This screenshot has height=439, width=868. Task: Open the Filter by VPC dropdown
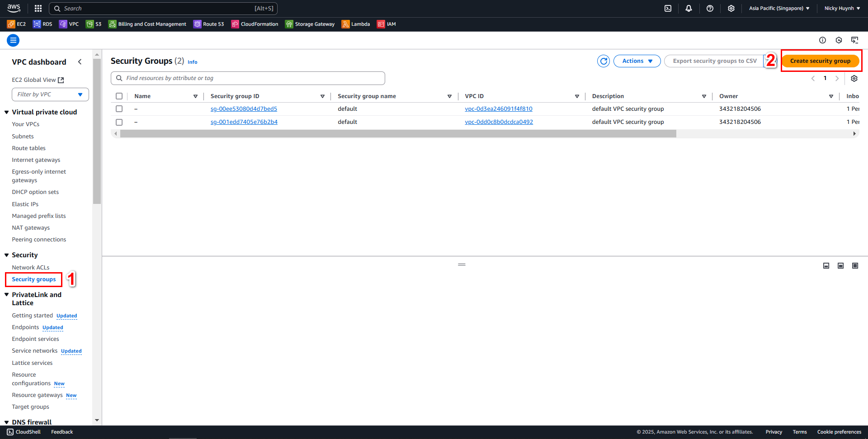pyautogui.click(x=50, y=94)
